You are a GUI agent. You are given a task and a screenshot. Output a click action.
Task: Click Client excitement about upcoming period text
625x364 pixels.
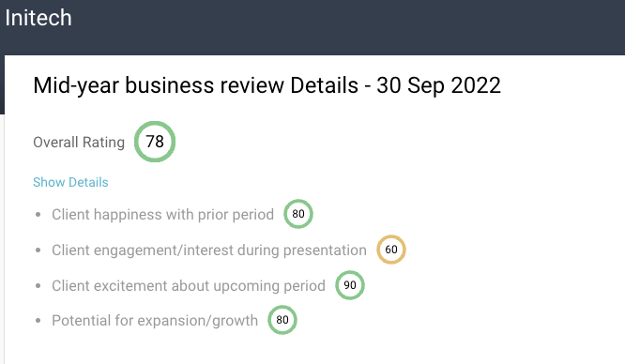189,286
